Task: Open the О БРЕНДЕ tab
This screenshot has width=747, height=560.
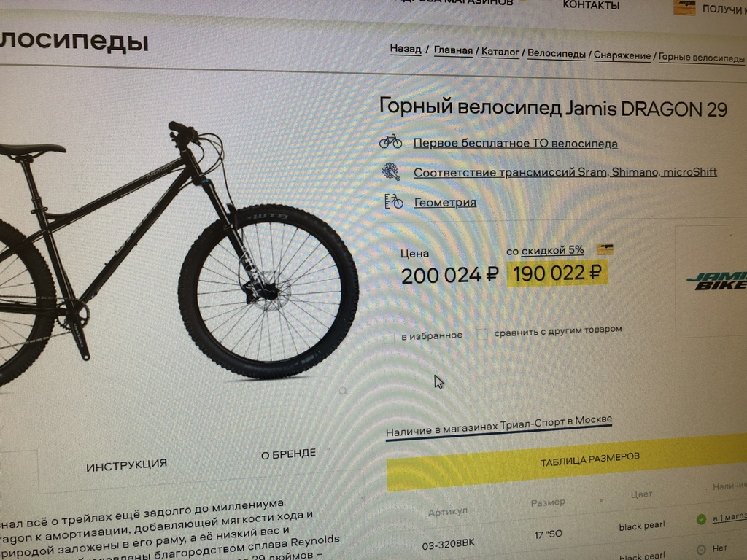Action: click(288, 454)
